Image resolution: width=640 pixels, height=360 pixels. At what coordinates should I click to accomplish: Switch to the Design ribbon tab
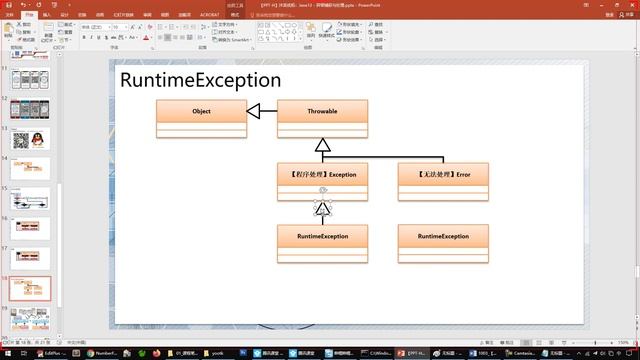coord(64,15)
